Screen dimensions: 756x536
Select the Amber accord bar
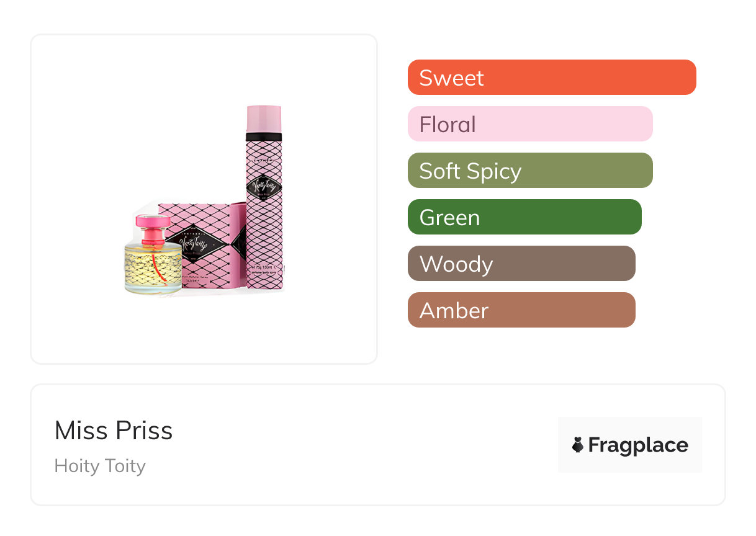pyautogui.click(x=521, y=310)
